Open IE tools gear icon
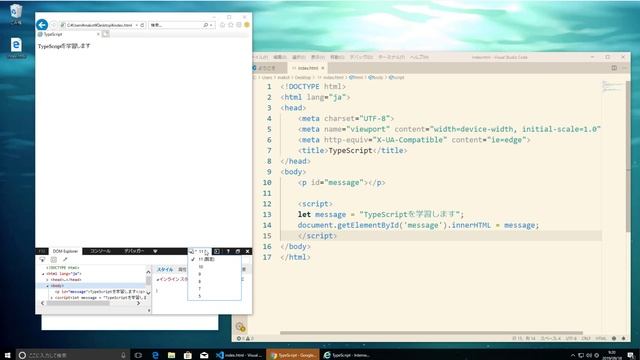This screenshot has width=640, height=360. click(239, 25)
